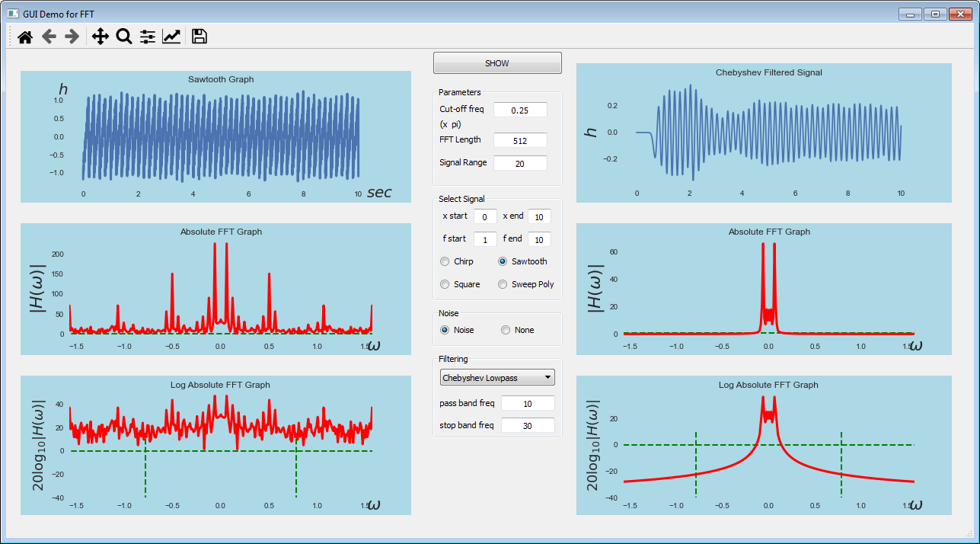
Task: Click the Cut-off freq input field
Action: pyautogui.click(x=520, y=109)
